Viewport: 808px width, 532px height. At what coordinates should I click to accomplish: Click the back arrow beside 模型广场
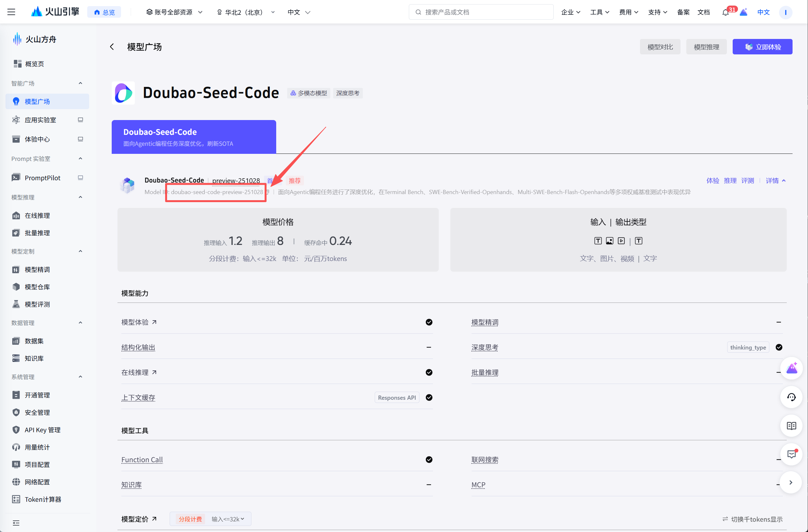pos(112,47)
